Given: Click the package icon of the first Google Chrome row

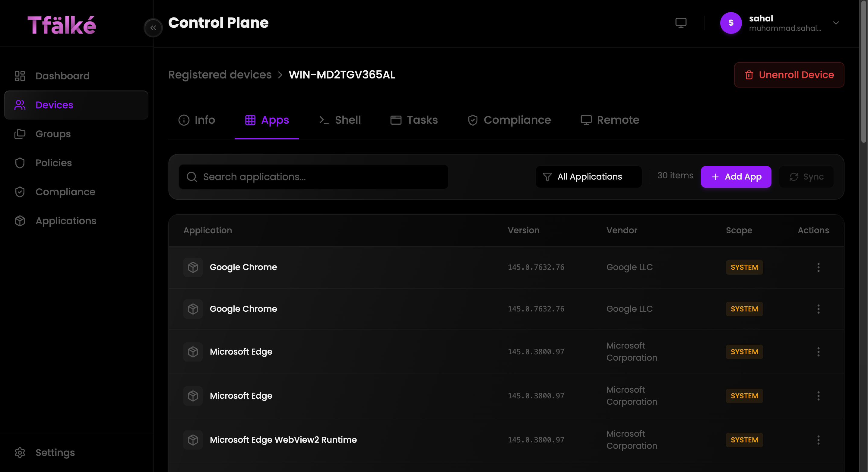Looking at the screenshot, I should pyautogui.click(x=193, y=267).
